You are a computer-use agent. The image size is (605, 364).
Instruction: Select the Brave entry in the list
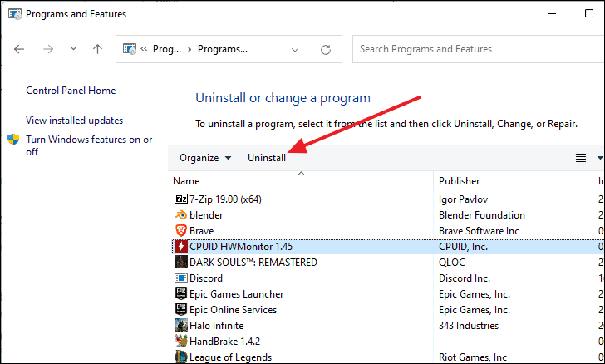(201, 231)
